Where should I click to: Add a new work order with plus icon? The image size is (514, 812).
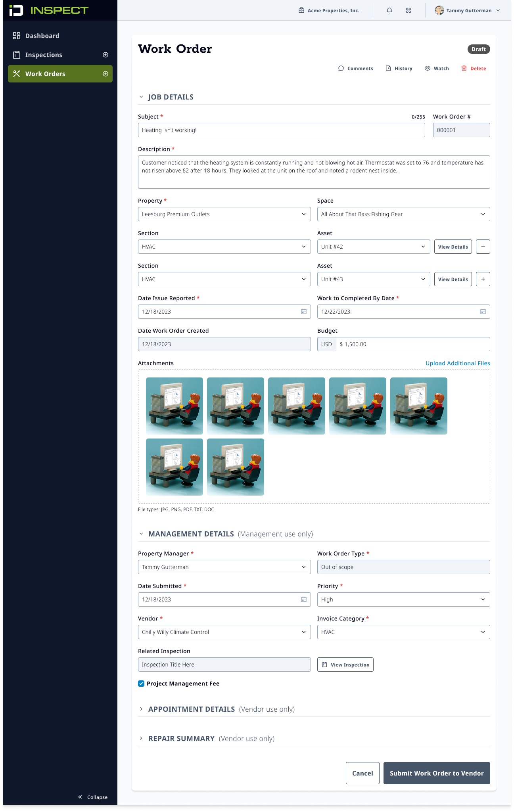(105, 74)
